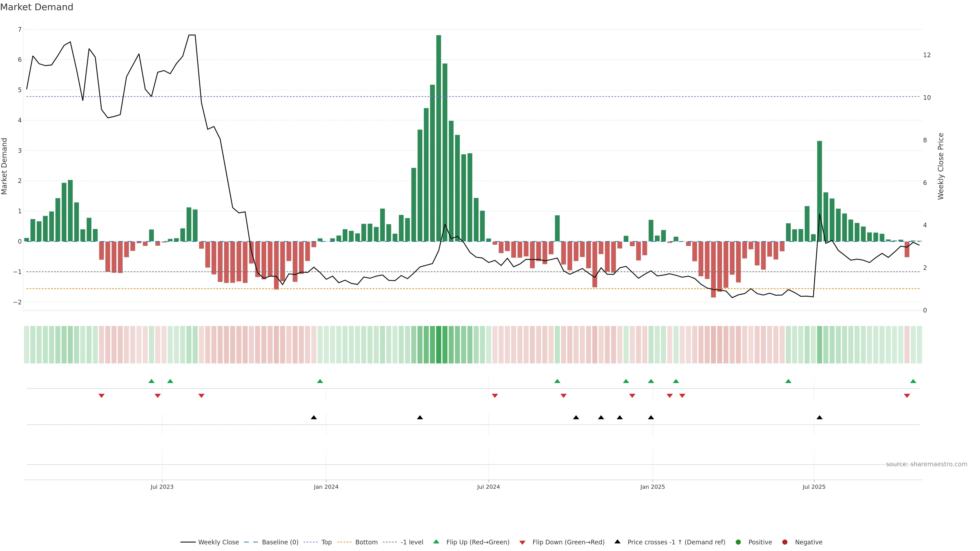Click Price crosses -1 black triangle legend
The width and height of the screenshot is (980, 551).
[617, 542]
